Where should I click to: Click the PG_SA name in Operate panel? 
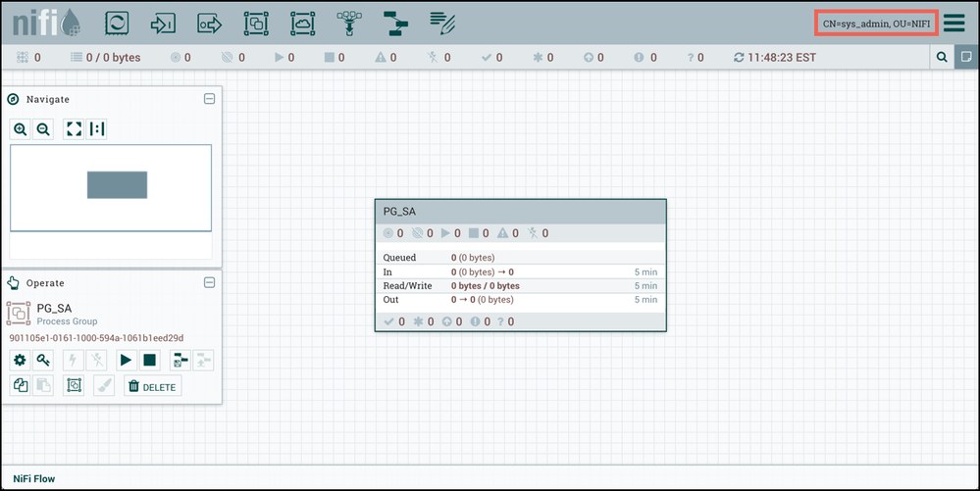click(x=54, y=308)
